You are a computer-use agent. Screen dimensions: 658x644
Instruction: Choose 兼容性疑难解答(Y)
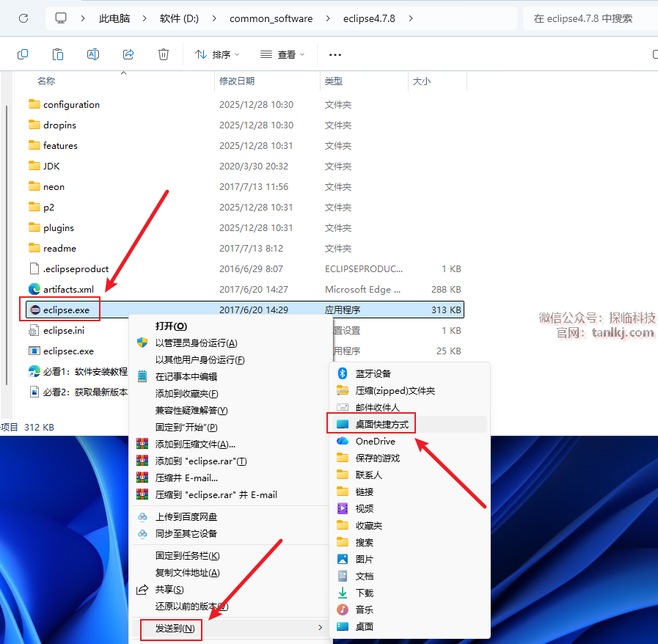[191, 410]
